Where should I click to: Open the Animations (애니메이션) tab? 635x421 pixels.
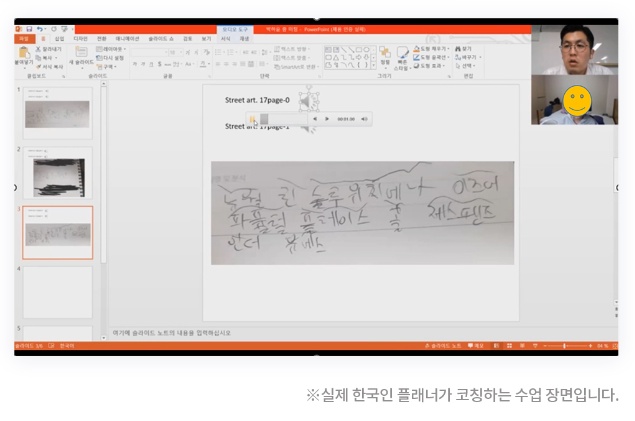pos(127,39)
